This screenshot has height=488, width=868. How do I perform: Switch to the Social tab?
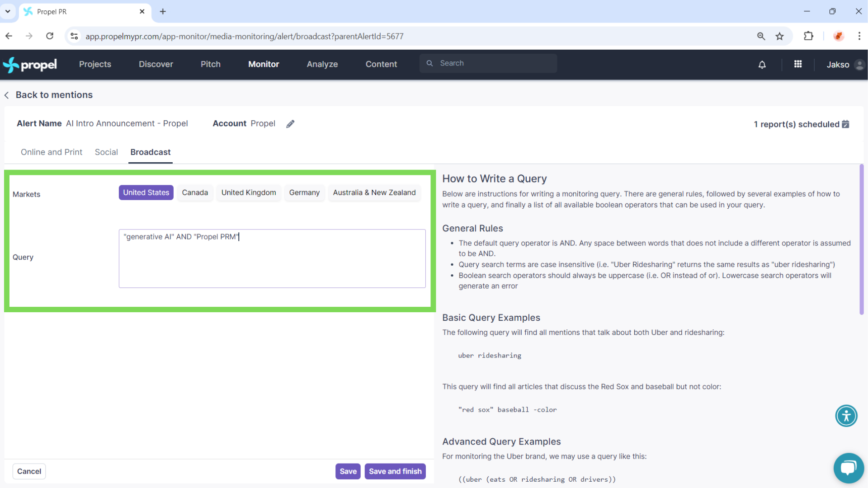click(106, 152)
